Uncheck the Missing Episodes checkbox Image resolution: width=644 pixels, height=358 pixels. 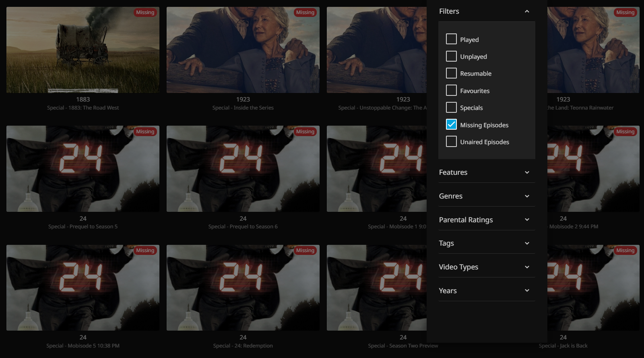click(x=451, y=125)
